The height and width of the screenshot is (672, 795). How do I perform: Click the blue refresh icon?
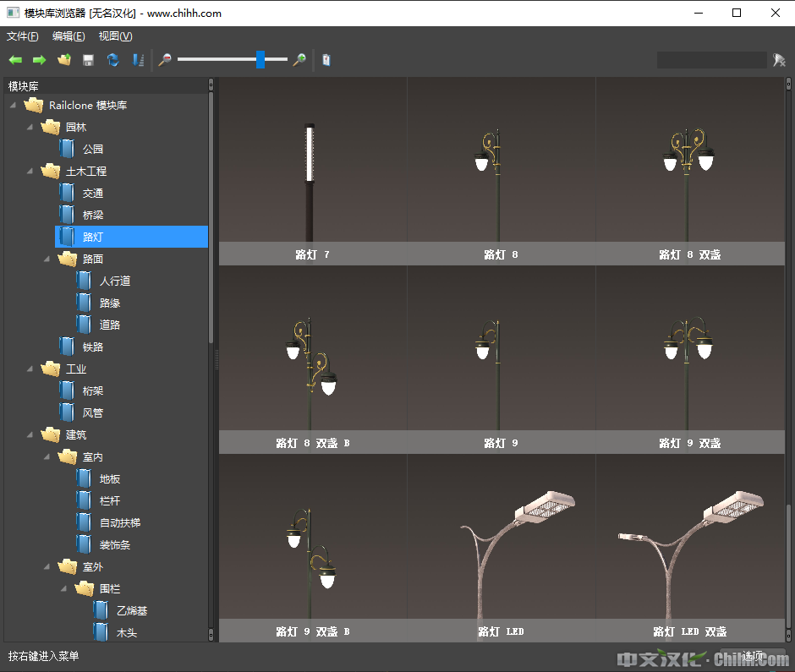112,60
